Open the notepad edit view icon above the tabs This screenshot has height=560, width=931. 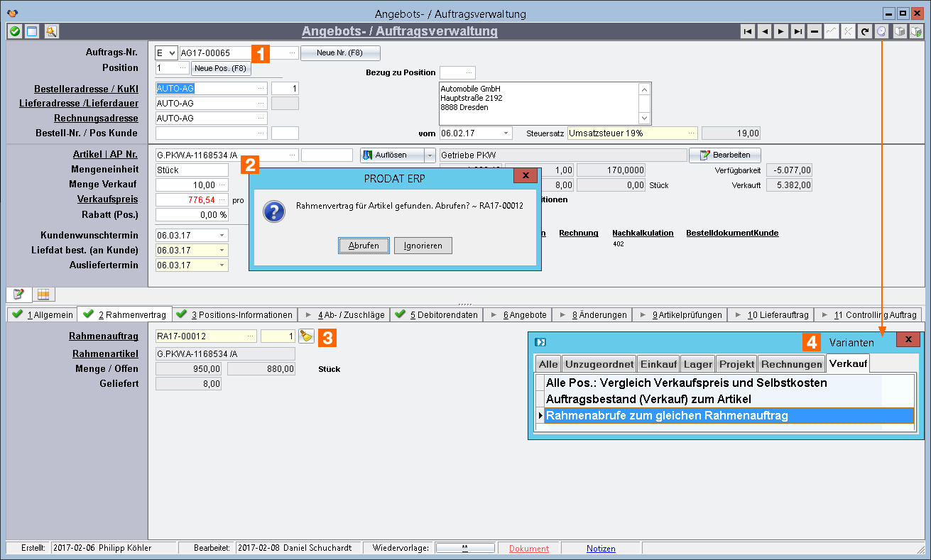click(18, 294)
